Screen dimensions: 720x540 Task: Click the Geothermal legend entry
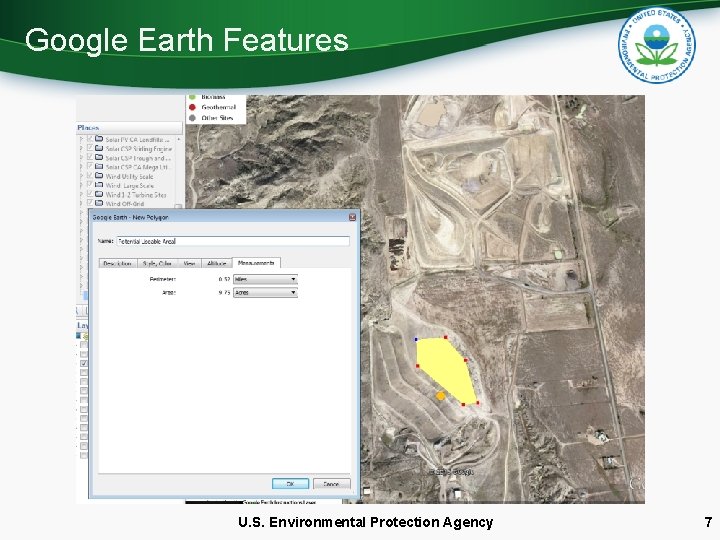point(213,107)
